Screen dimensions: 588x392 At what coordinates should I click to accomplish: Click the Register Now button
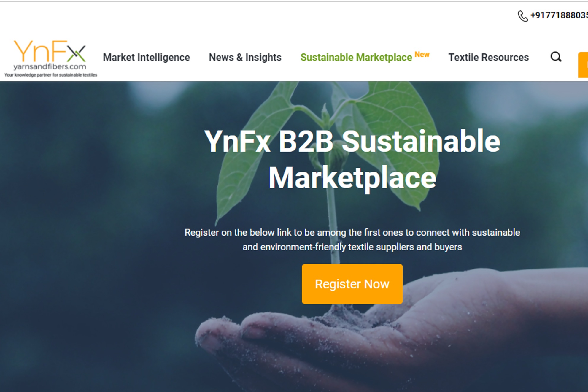[x=352, y=284]
